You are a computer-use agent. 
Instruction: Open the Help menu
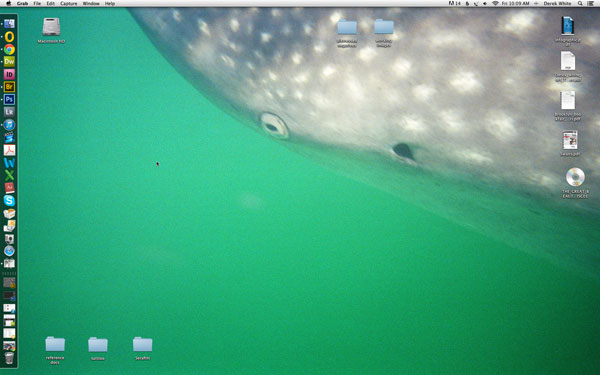click(x=110, y=3)
